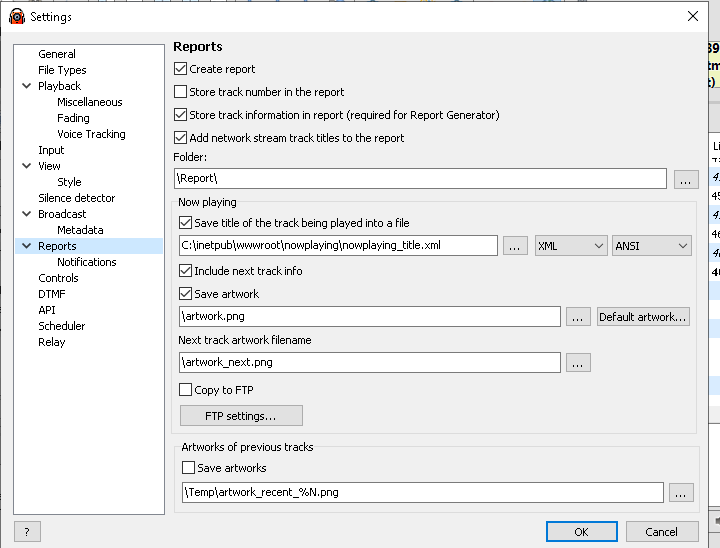Open Metadata under Broadcast
720x548 pixels.
coord(80,230)
